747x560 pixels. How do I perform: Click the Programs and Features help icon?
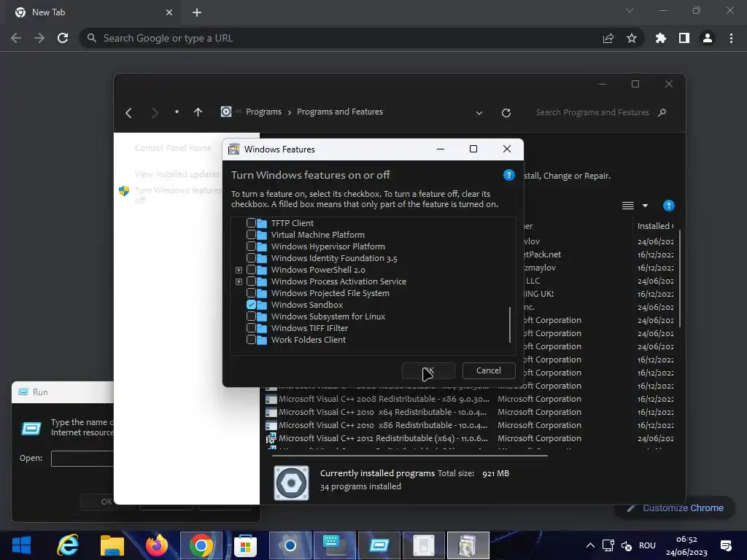[668, 206]
